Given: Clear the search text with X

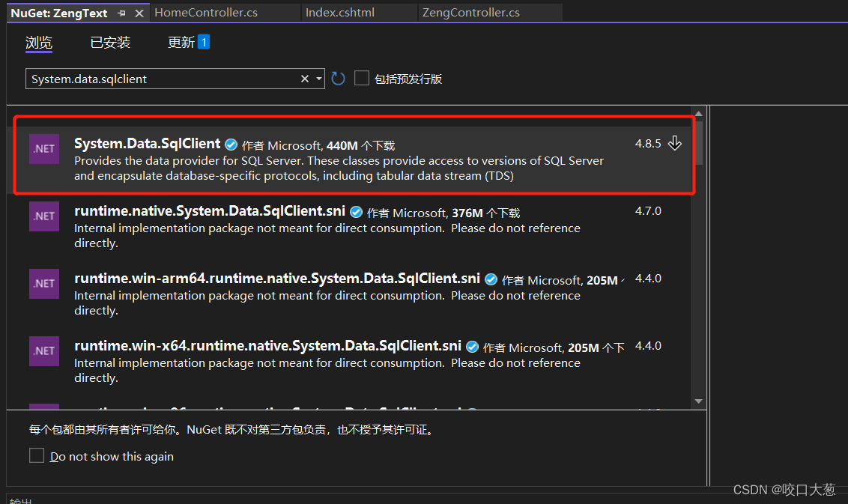Looking at the screenshot, I should 305,79.
